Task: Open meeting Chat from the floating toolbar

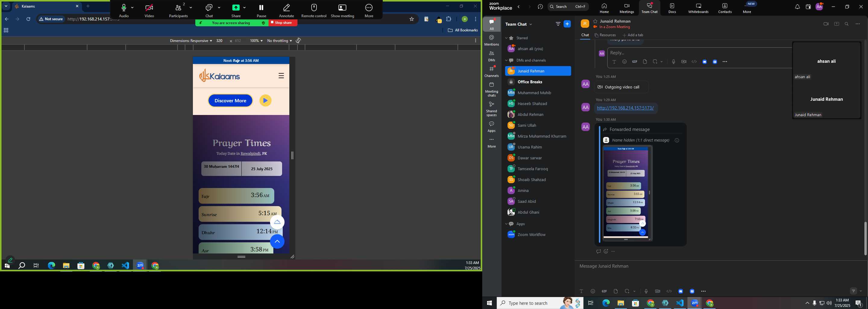Action: click(x=209, y=11)
